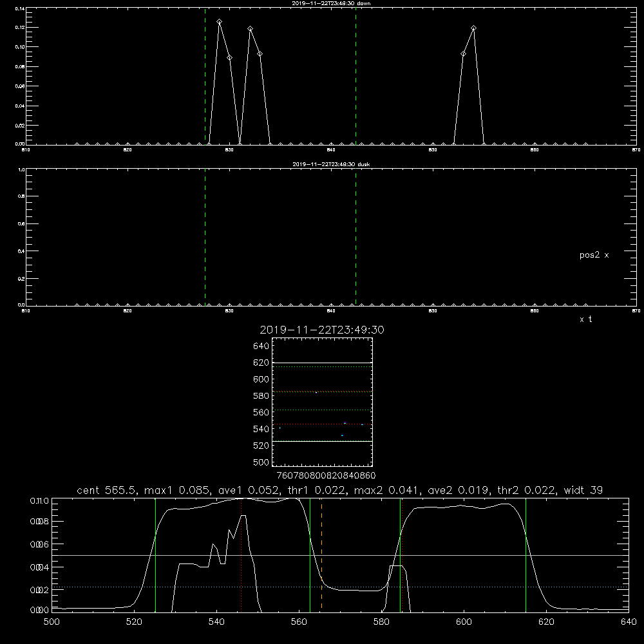Click the cyan dotted threshold line in bottom plot

point(340,587)
